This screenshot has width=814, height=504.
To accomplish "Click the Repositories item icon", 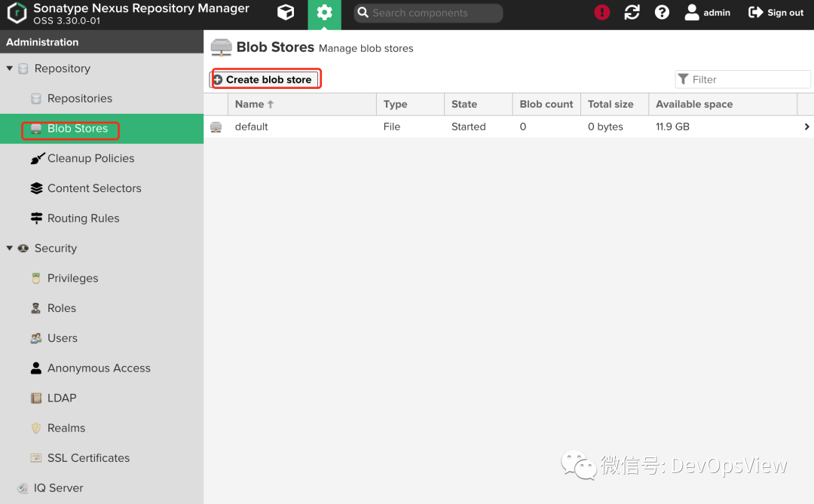I will (36, 99).
